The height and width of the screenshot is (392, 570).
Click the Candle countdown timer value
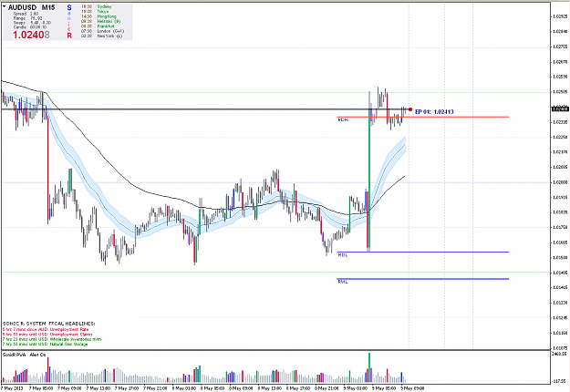point(37,27)
